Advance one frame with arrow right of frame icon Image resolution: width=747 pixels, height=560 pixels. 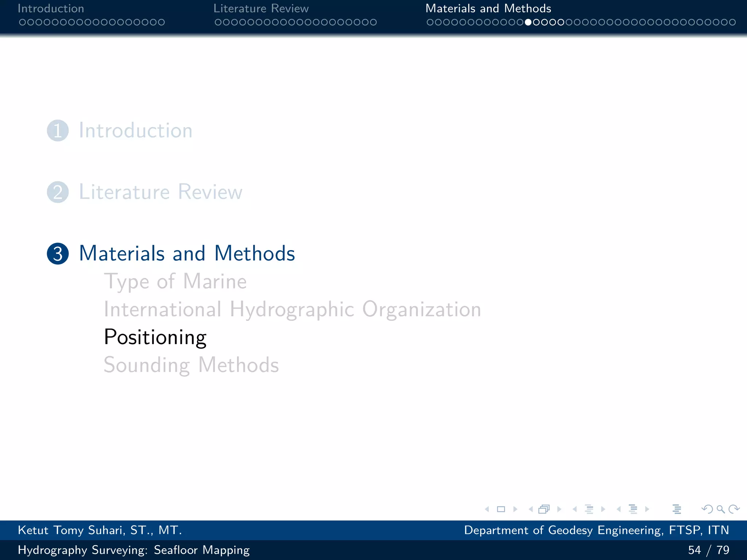(559, 509)
